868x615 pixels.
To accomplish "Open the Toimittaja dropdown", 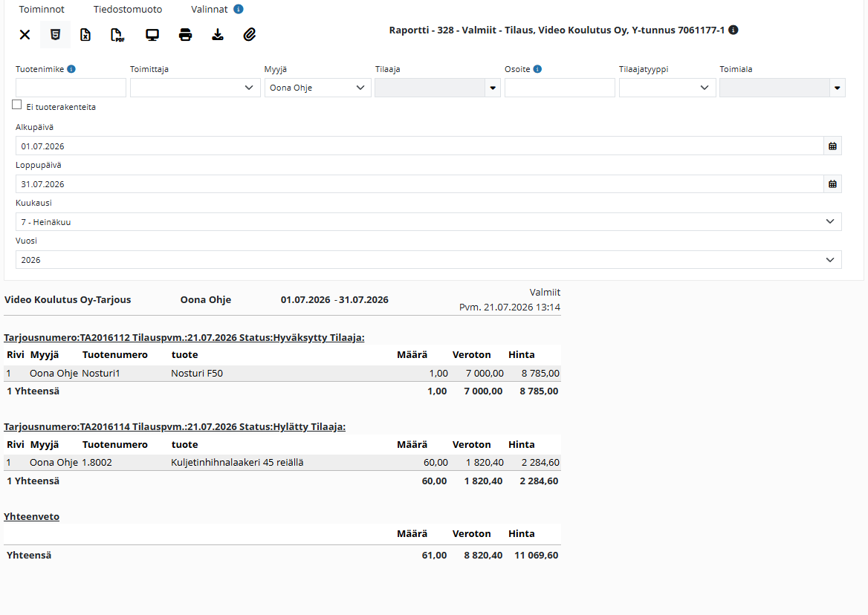I will click(195, 88).
